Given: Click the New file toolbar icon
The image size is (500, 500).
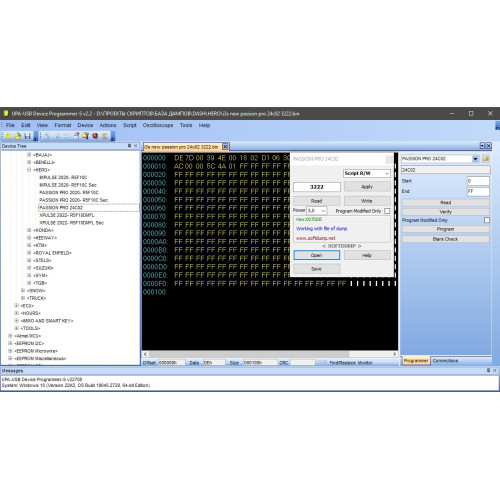Looking at the screenshot, I should (8, 136).
